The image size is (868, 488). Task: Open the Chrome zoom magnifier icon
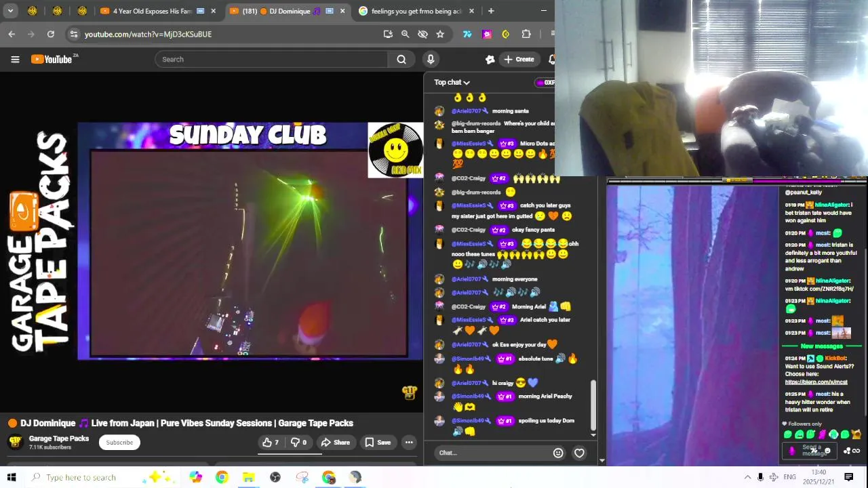click(405, 34)
